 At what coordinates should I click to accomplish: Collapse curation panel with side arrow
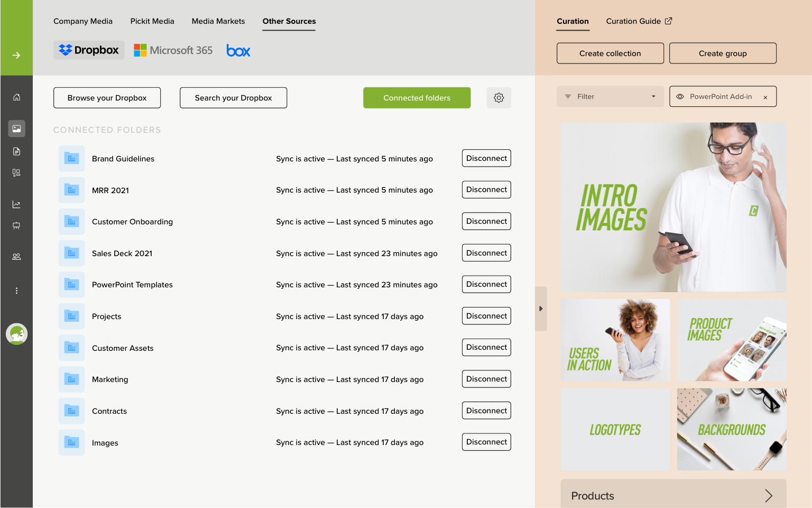541,309
